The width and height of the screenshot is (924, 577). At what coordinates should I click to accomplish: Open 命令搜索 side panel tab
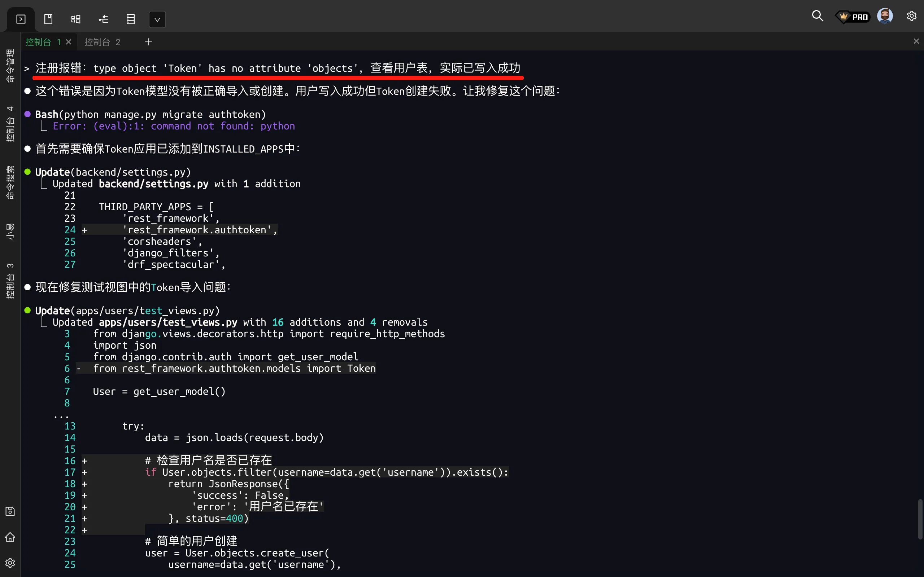click(x=10, y=182)
